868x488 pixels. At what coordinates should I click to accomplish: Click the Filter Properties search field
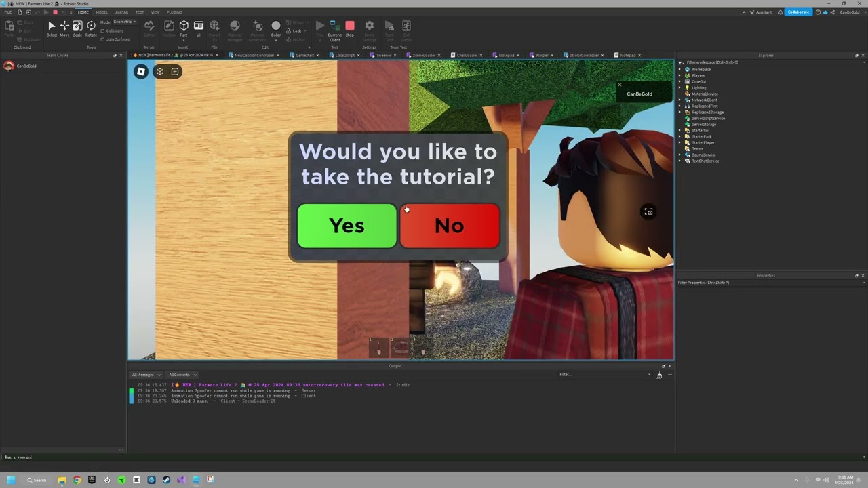[x=772, y=283]
